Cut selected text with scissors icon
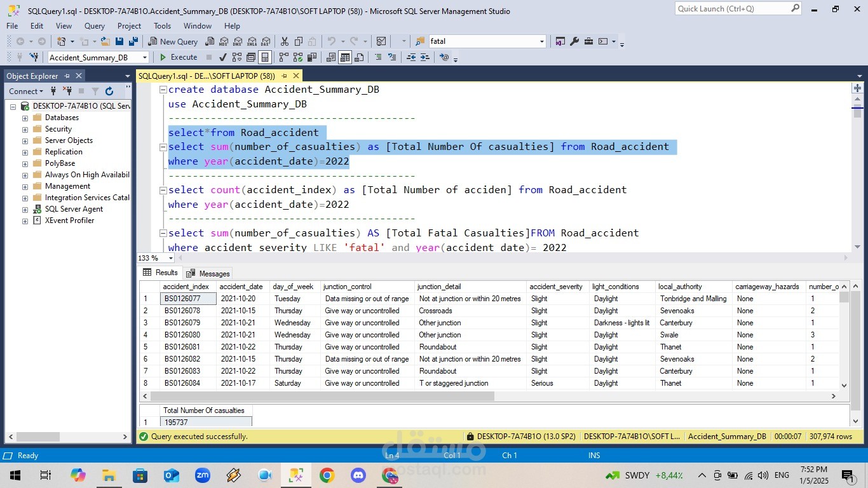Image resolution: width=868 pixels, height=488 pixels. click(284, 41)
